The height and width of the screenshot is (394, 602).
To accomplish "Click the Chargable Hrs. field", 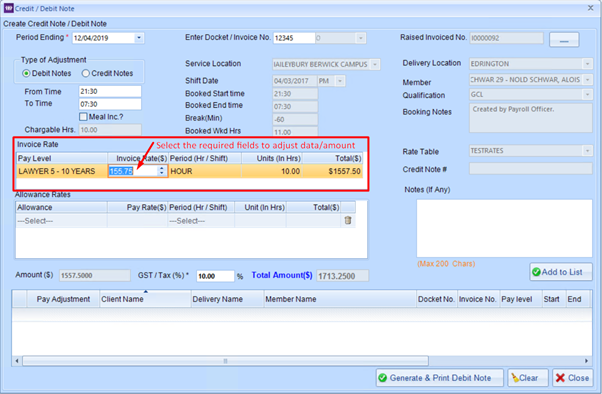I will tap(110, 130).
